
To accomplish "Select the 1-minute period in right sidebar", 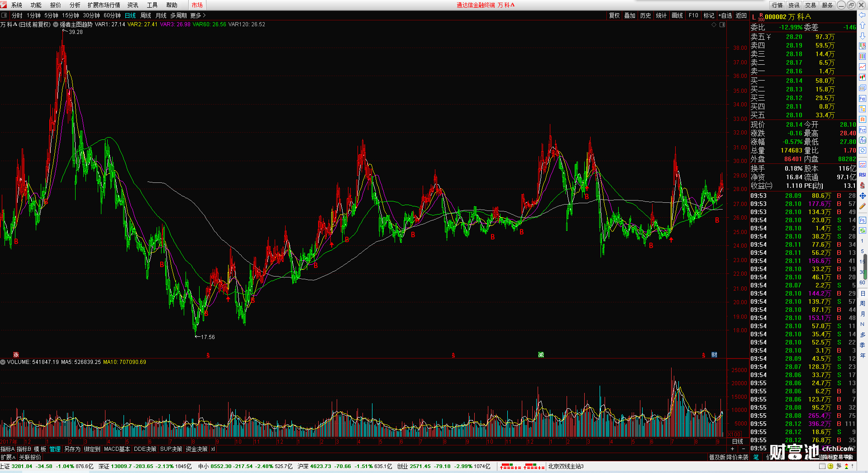I will click(862, 241).
